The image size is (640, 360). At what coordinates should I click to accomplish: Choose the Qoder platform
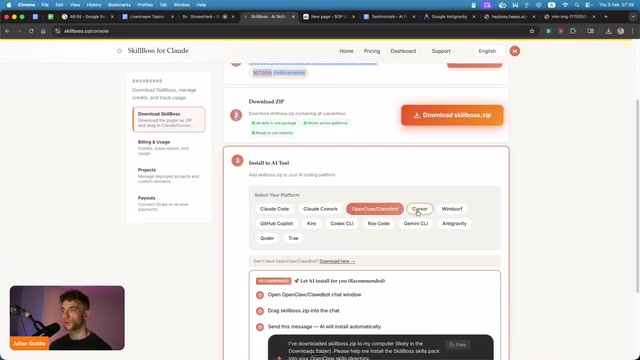click(267, 238)
